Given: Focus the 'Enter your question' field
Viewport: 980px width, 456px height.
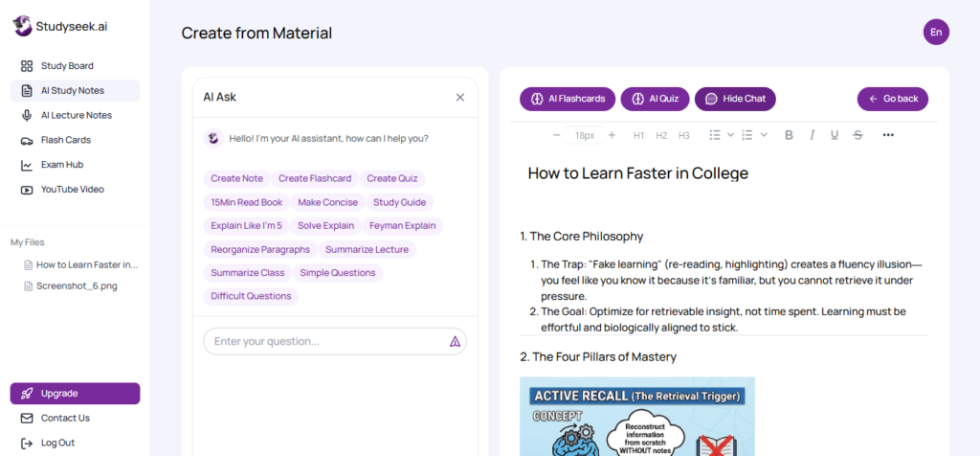Looking at the screenshot, I should point(335,342).
